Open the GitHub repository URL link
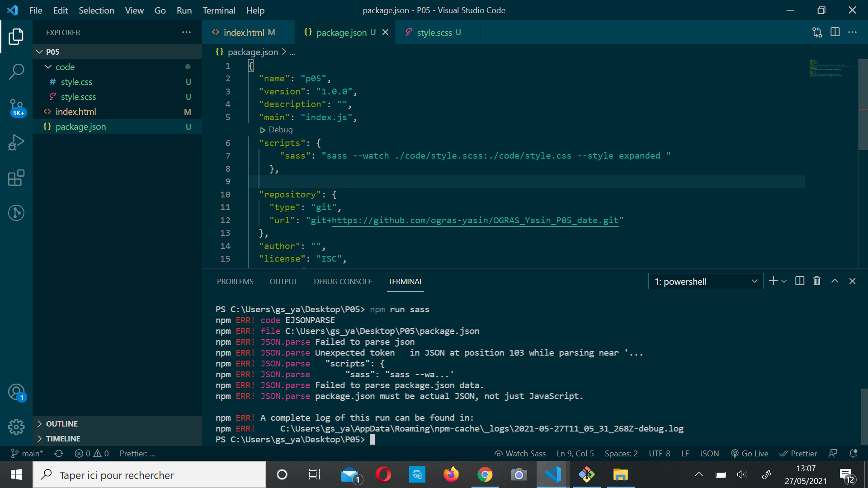Viewport: 868px width, 488px height. tap(475, 221)
